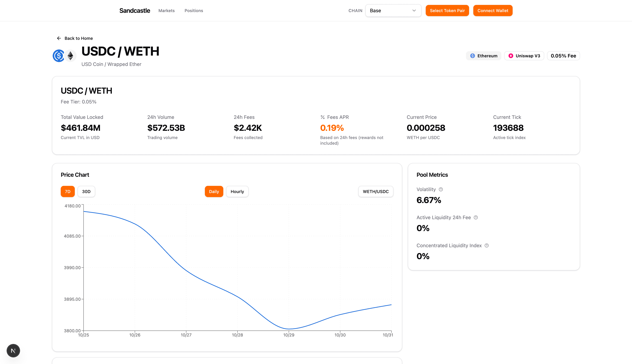
Task: Click the Fees APR percent icon
Action: [x=323, y=117]
